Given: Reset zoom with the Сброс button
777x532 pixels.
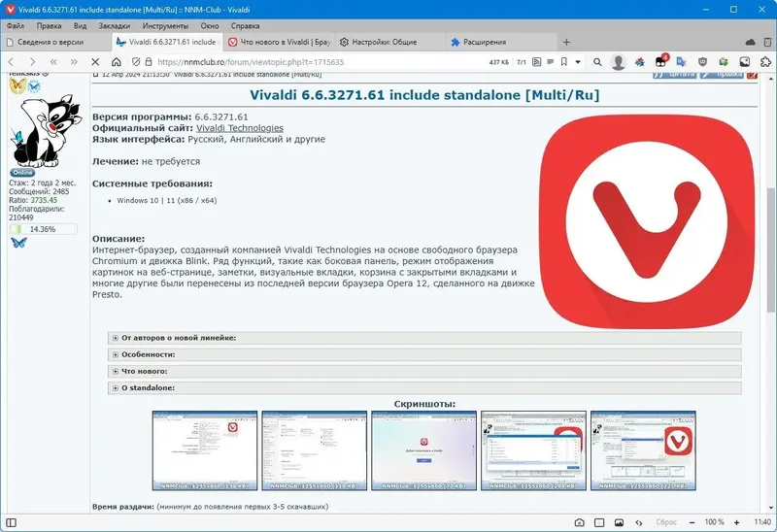Looking at the screenshot, I should 666,522.
